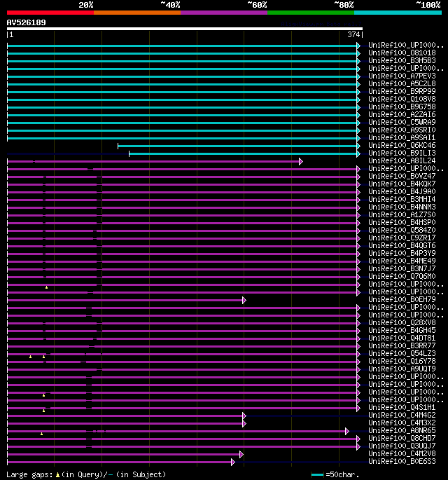448x480 pixels.
Task: Choose UniRef100_C4M4G2 from the hit list
Action: (x=402, y=416)
